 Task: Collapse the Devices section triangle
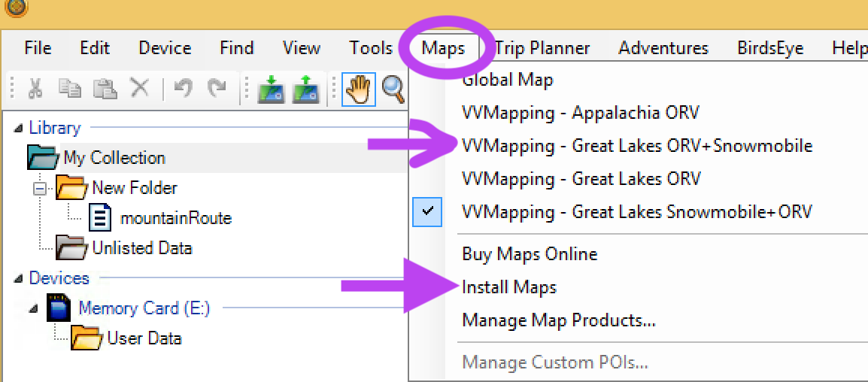pyautogui.click(x=20, y=278)
